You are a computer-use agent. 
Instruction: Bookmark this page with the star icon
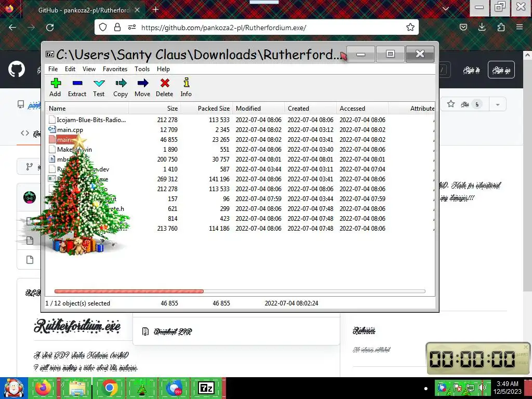[410, 27]
